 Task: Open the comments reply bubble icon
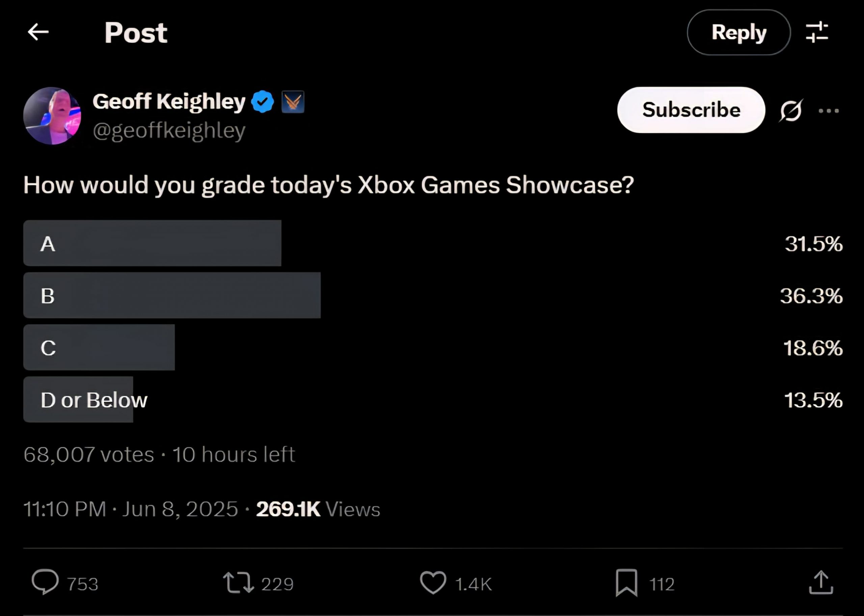click(x=45, y=582)
